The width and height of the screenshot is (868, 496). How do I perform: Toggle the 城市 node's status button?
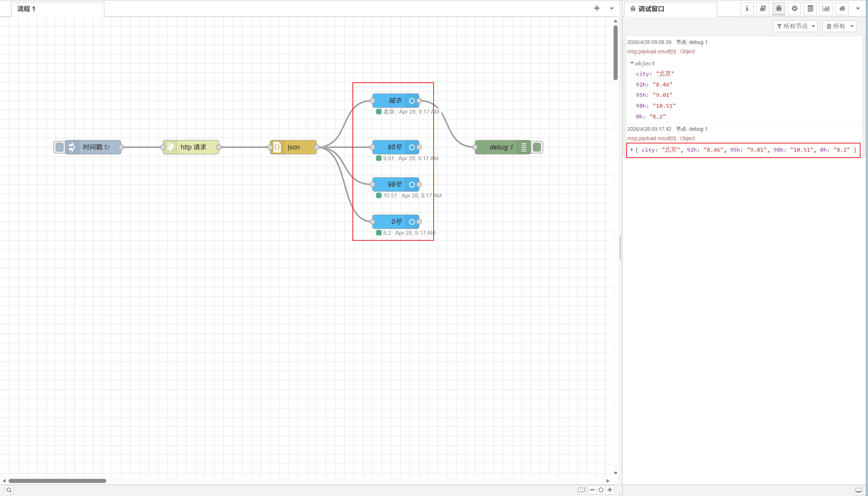[412, 101]
